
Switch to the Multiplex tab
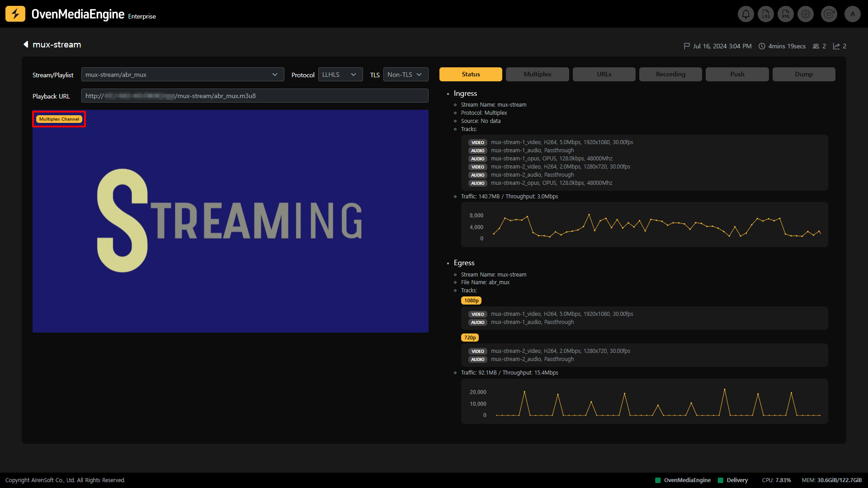537,74
